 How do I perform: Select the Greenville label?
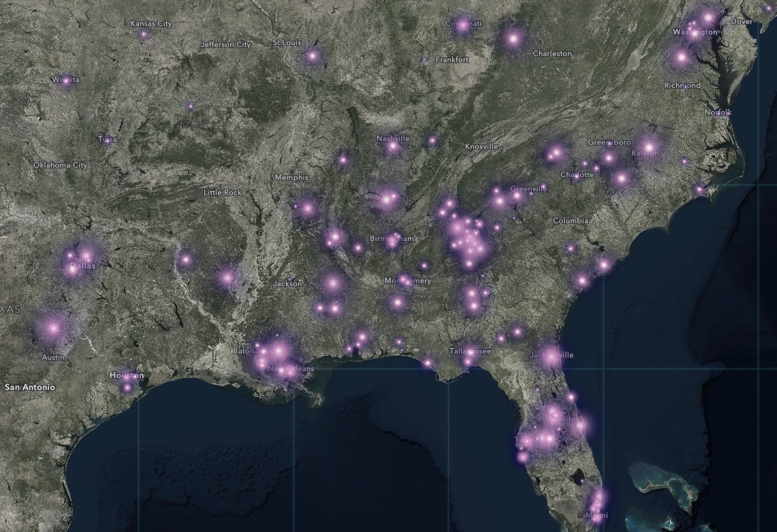(x=528, y=189)
